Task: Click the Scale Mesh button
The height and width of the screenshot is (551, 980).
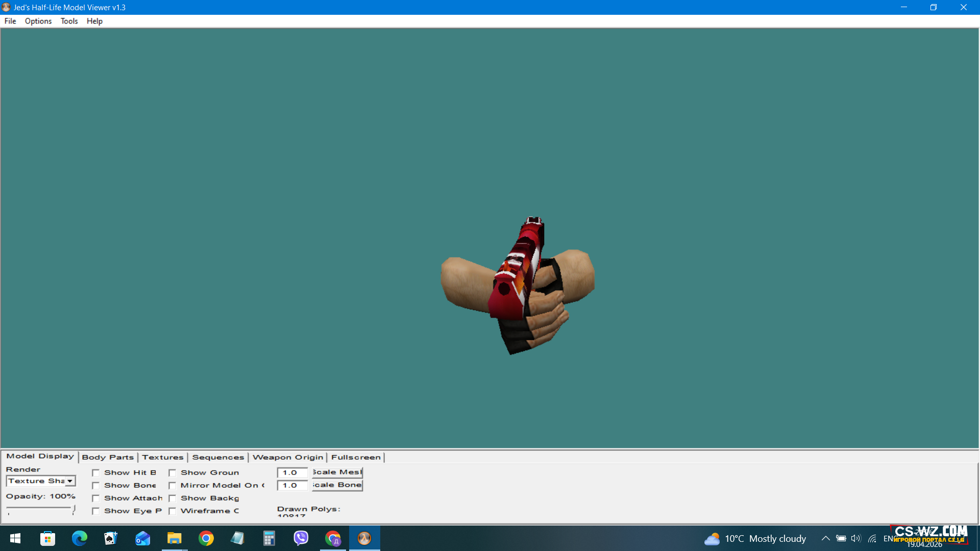Action: 337,472
